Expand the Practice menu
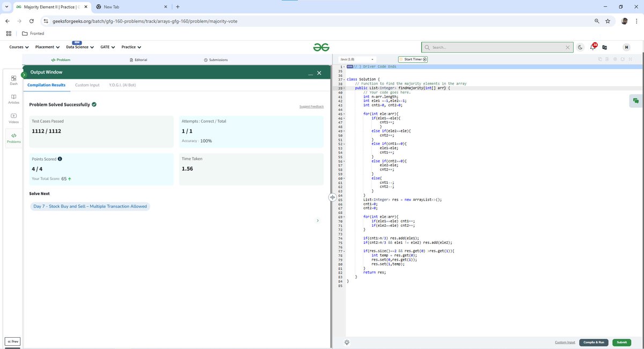 131,47
